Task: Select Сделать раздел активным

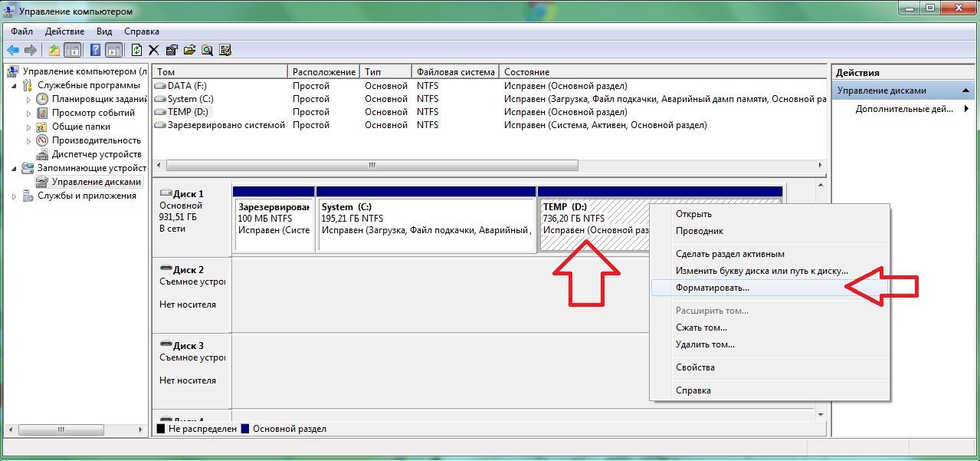Action: coord(769,254)
